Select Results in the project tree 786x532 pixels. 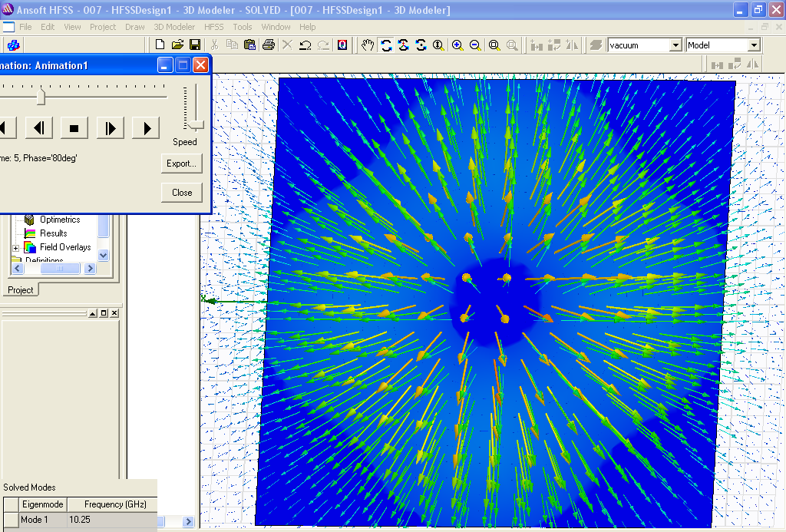(53, 233)
